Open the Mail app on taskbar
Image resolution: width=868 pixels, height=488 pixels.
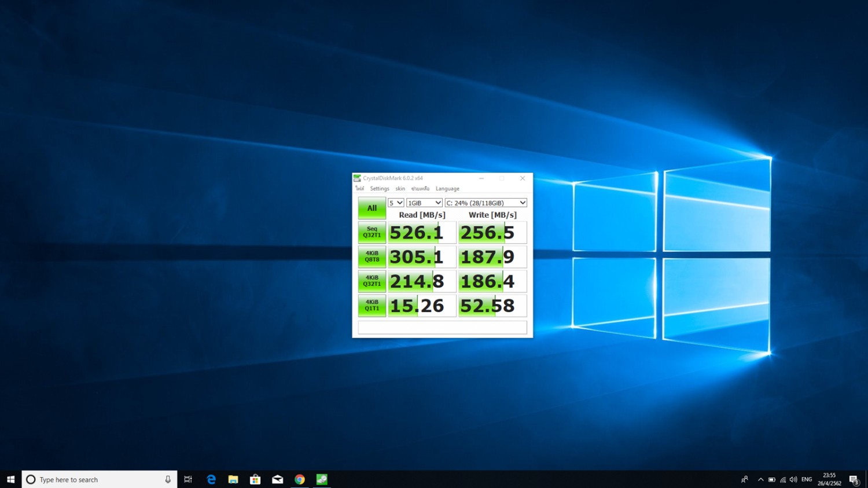pyautogui.click(x=277, y=479)
